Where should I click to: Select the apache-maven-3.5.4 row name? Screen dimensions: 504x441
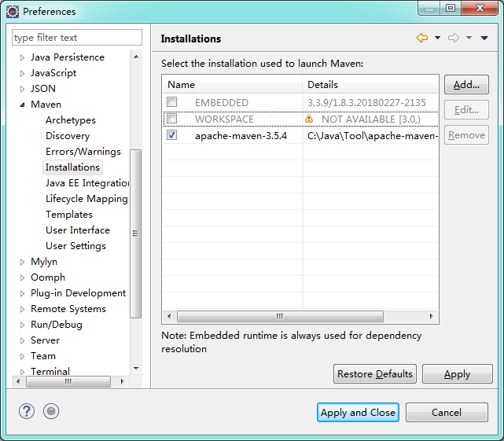coord(241,136)
